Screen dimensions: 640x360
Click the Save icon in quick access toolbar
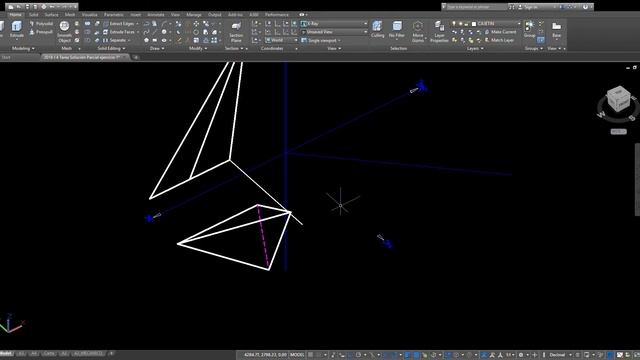[27, 7]
